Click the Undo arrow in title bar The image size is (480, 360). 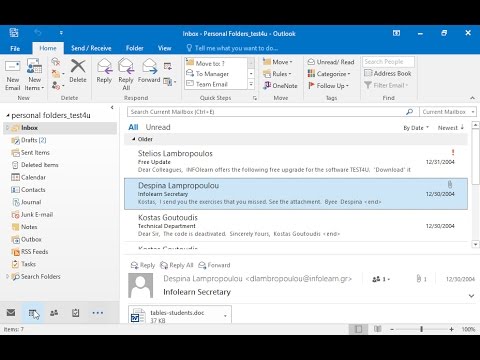pos(38,33)
